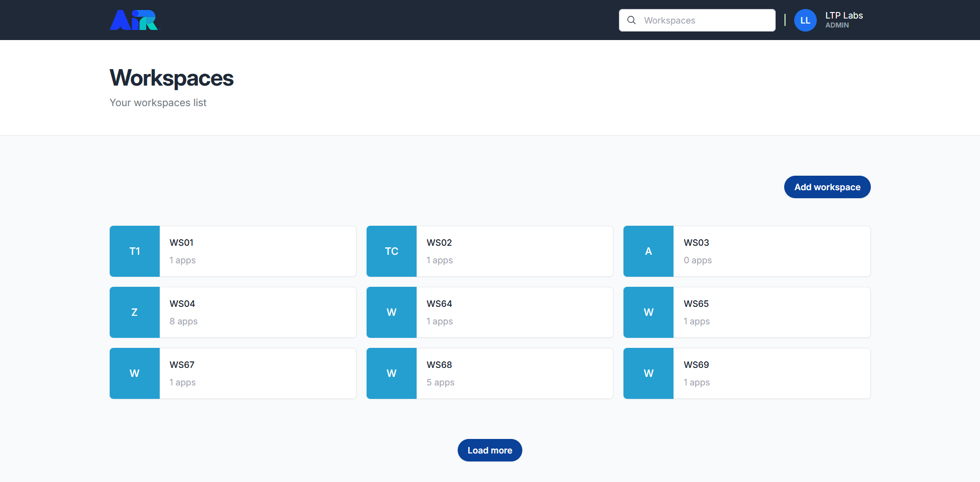Image resolution: width=980 pixels, height=482 pixels.
Task: Open the WS64 workspace card
Action: (515, 312)
